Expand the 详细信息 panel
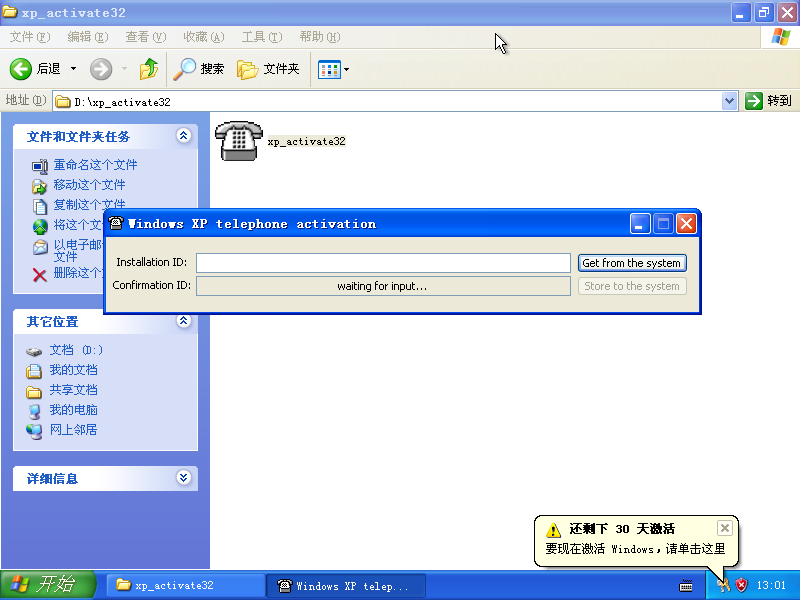Viewport: 800px width, 600px height. 183,478
